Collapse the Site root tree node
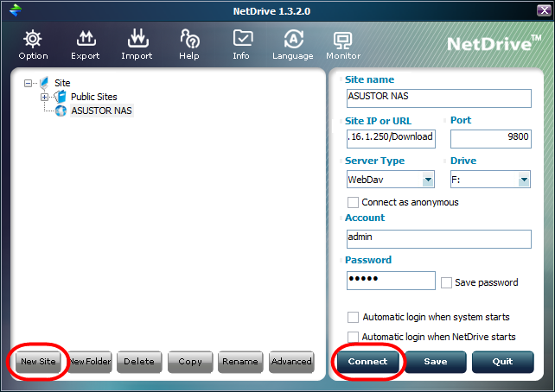This screenshot has width=555, height=392. point(28,84)
